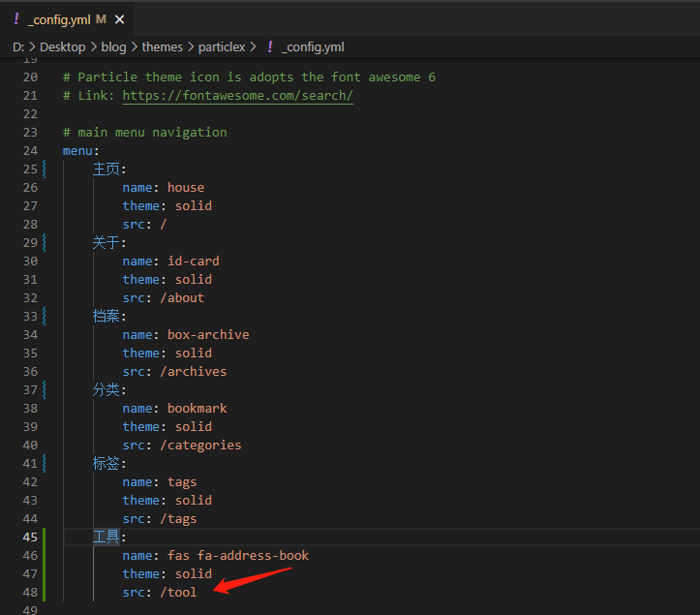Click the '/about' value on line 32

pyautogui.click(x=182, y=298)
